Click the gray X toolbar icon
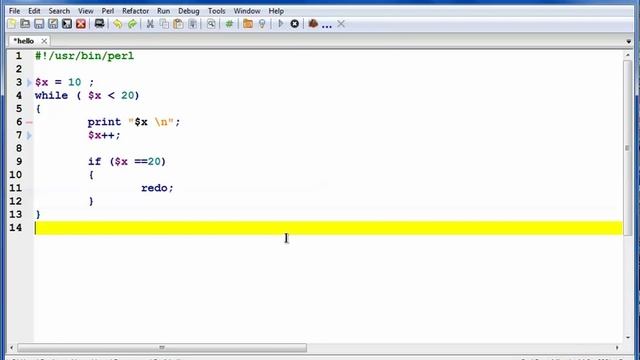Screen dimensions: 640x360 coord(341,24)
